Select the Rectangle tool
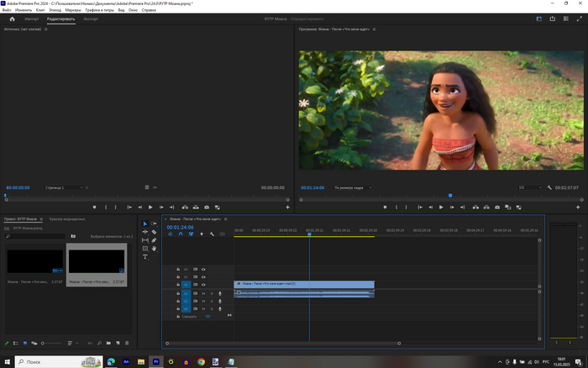Screen dimensions: 588x368 145,249
